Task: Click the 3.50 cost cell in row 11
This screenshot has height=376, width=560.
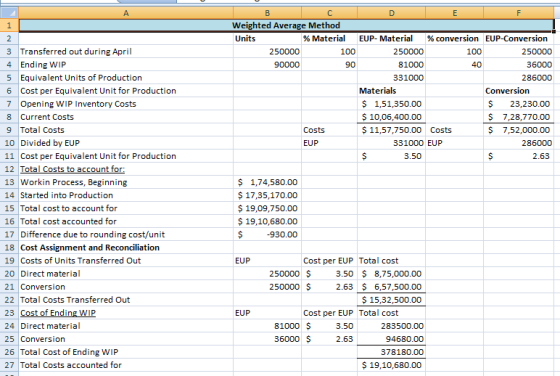Action: [x=392, y=156]
